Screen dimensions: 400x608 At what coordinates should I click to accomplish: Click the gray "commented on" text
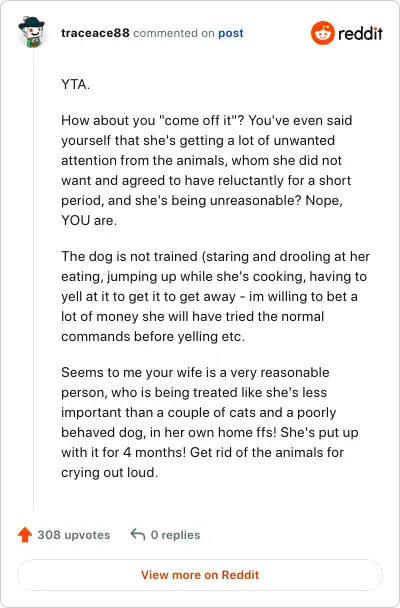pyautogui.click(x=174, y=33)
